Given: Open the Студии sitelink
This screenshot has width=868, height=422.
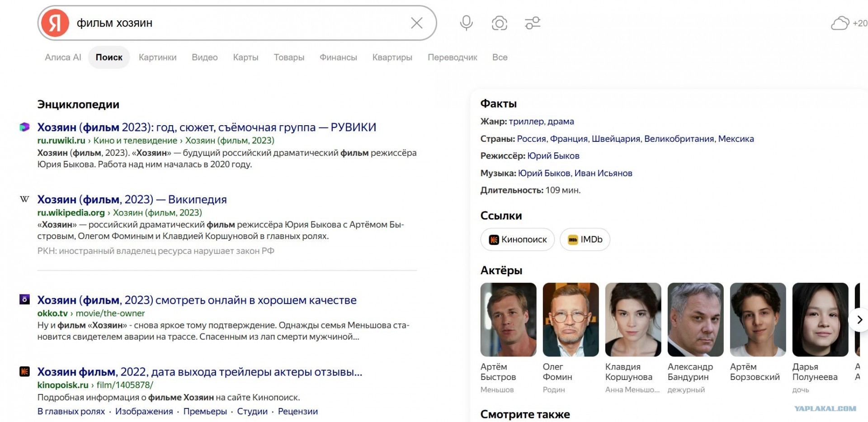Looking at the screenshot, I should point(252,411).
